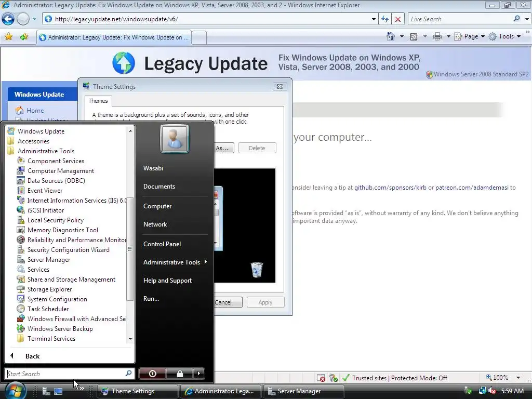Open patreon.com/adamdemasi link
The width and height of the screenshot is (532, 399).
[x=472, y=187]
